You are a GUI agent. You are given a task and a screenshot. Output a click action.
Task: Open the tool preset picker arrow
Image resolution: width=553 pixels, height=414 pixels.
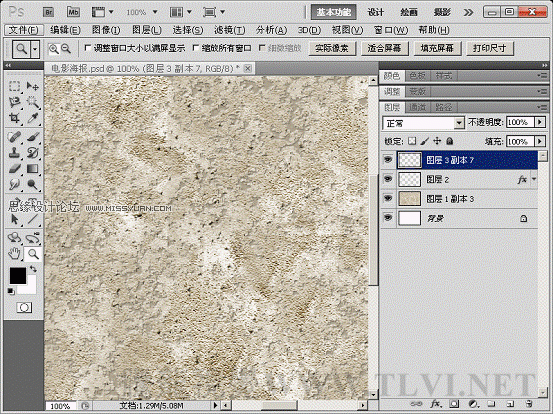tap(35, 49)
